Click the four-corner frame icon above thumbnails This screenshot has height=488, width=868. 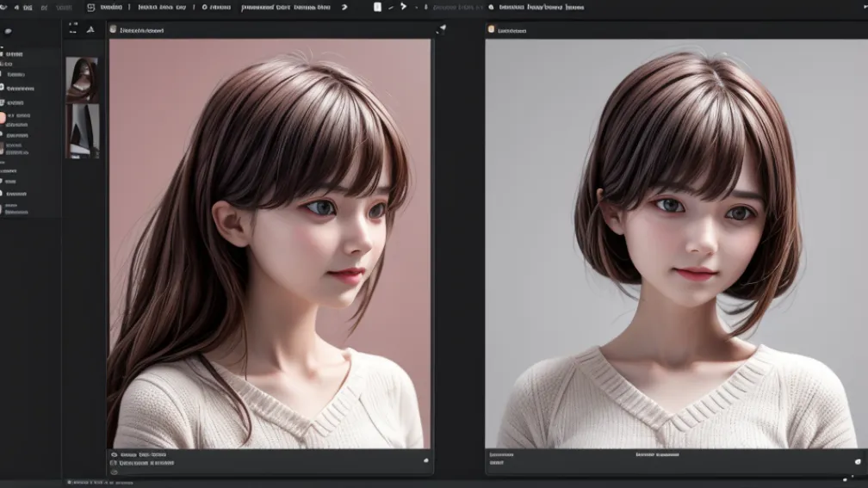click(73, 28)
